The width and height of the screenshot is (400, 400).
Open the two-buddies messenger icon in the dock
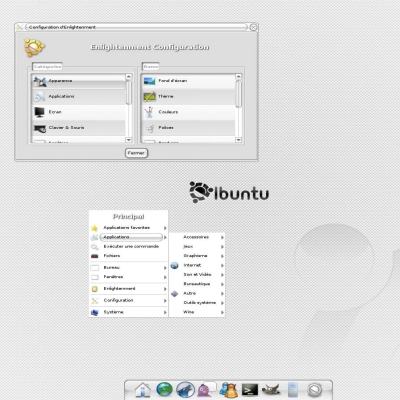coord(229,390)
